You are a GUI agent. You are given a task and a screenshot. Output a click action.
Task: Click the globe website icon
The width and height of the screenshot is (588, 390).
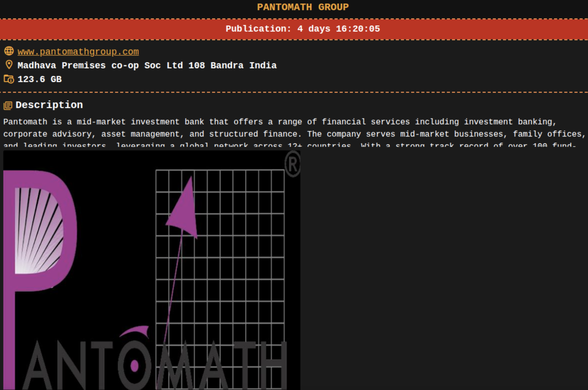(x=9, y=51)
